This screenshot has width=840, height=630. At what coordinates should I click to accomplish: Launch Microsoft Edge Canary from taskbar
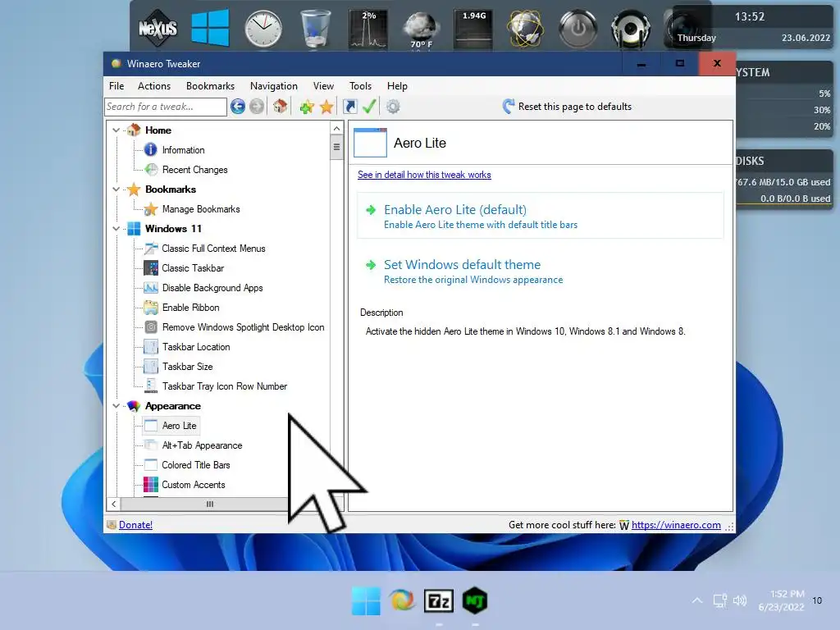[402, 600]
